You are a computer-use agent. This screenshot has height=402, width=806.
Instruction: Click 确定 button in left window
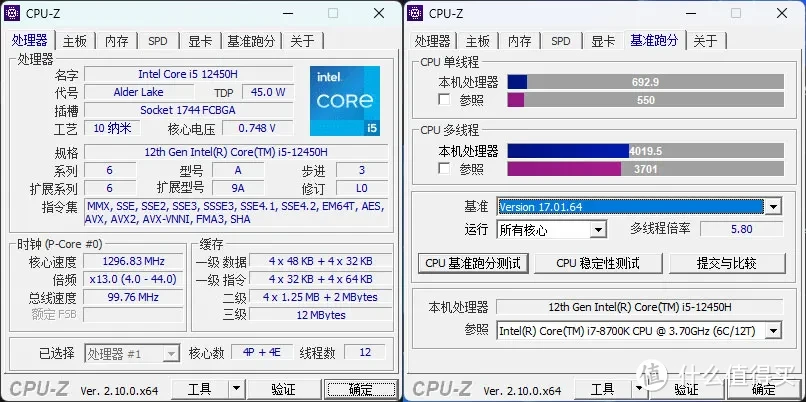click(361, 389)
